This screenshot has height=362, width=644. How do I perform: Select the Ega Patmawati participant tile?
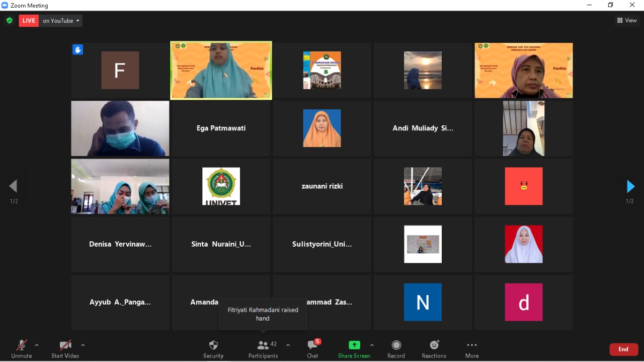[221, 128]
